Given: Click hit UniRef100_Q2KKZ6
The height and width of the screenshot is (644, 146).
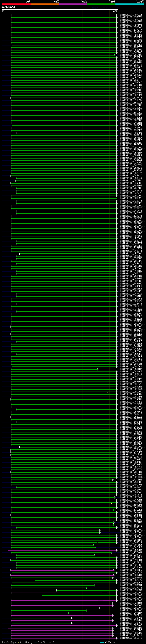Looking at the screenshot, I should pyautogui.click(x=131, y=555).
